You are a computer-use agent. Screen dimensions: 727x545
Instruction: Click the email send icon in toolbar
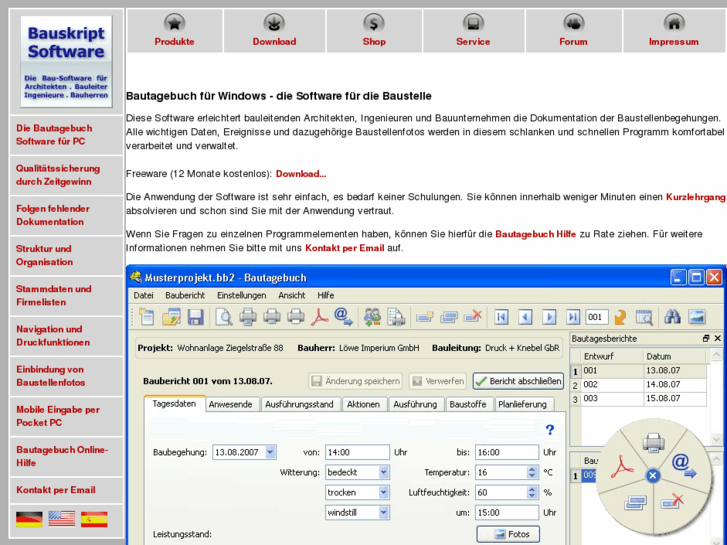pyautogui.click(x=343, y=317)
